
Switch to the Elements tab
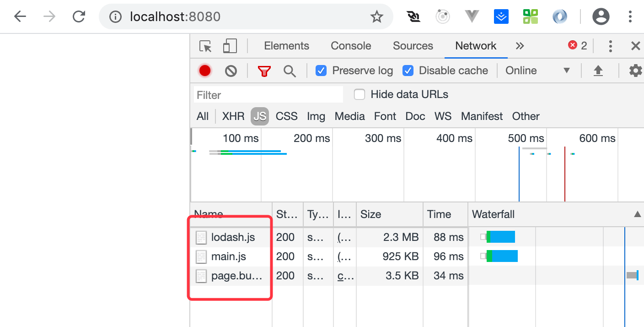(286, 46)
